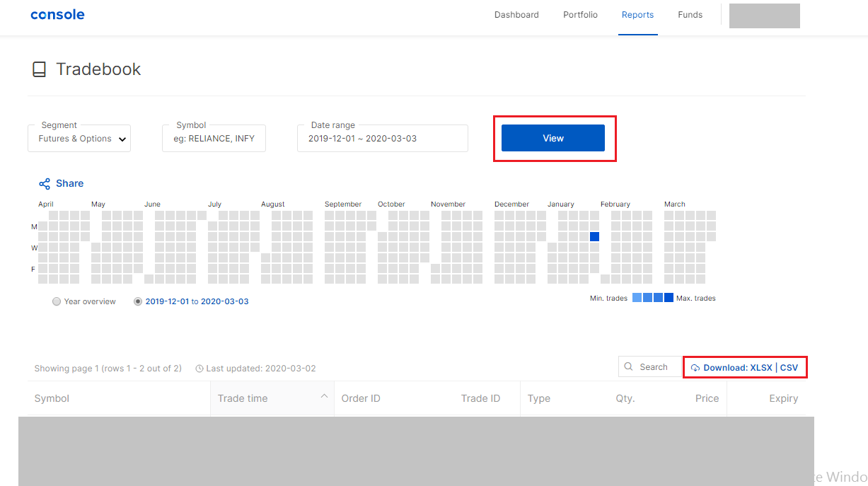The height and width of the screenshot is (486, 868).
Task: Open the Date range picker
Action: [382, 138]
